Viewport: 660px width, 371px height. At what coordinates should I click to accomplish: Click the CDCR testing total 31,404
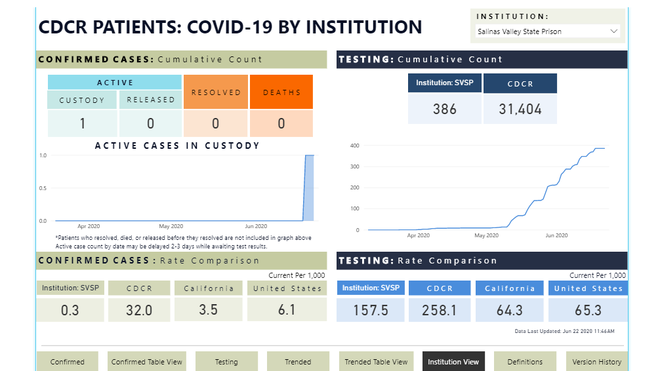(x=520, y=109)
